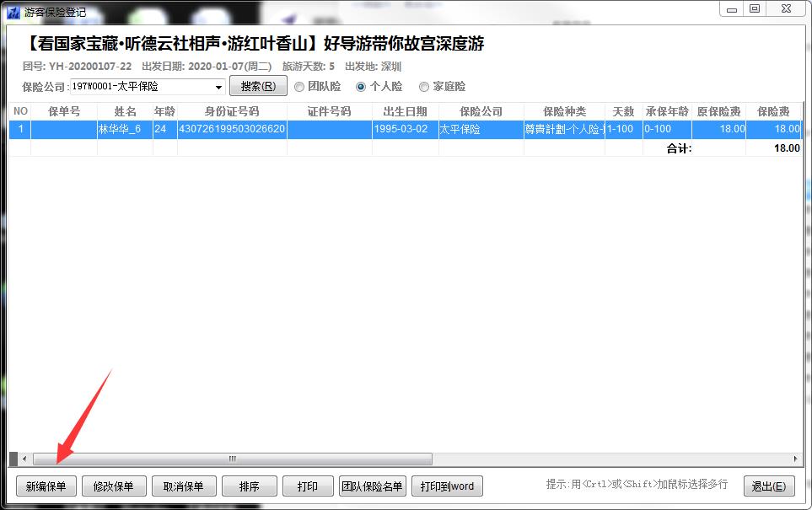Click the 打印到word button

[447, 486]
